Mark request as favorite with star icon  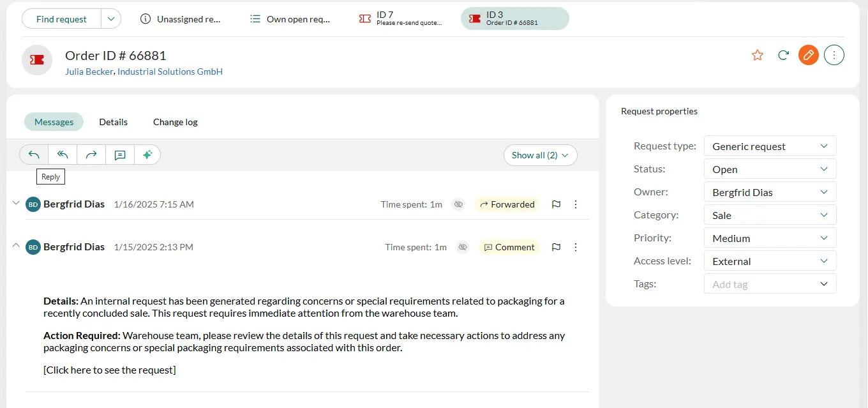coord(758,55)
